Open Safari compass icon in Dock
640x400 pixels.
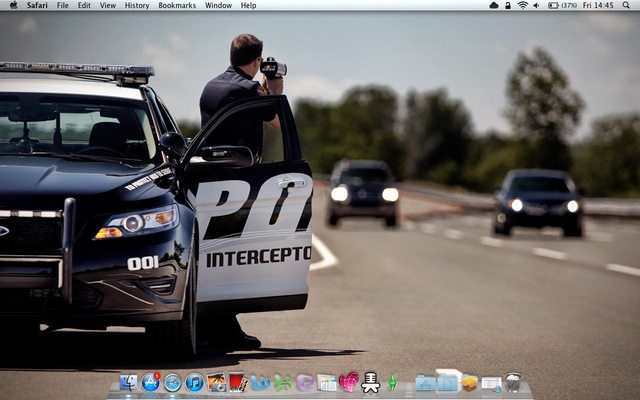point(172,383)
